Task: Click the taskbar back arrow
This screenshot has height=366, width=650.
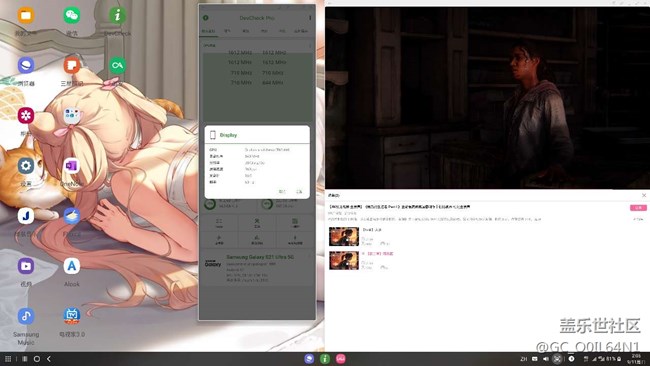Action: [49, 359]
